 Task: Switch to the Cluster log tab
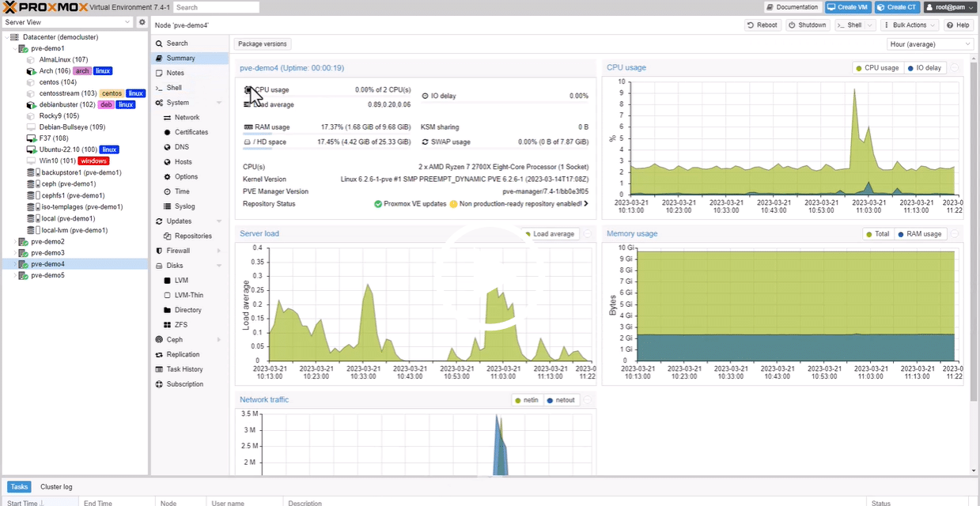point(56,487)
